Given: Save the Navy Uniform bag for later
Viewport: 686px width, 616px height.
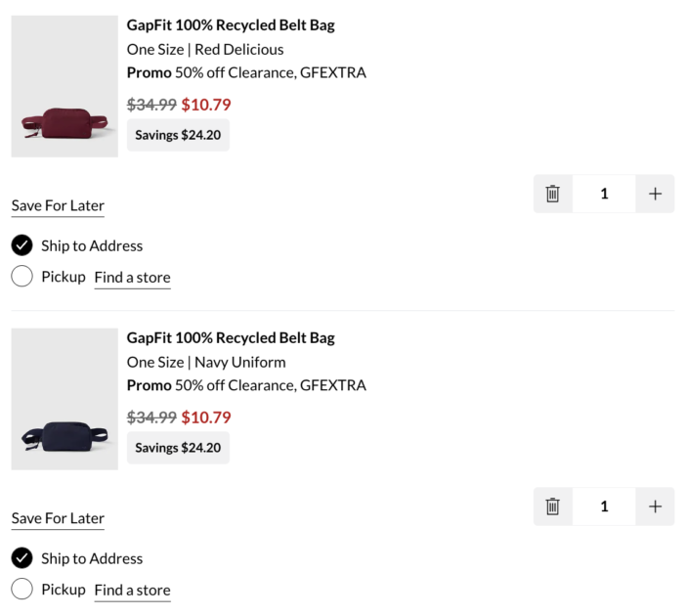Looking at the screenshot, I should (x=58, y=518).
